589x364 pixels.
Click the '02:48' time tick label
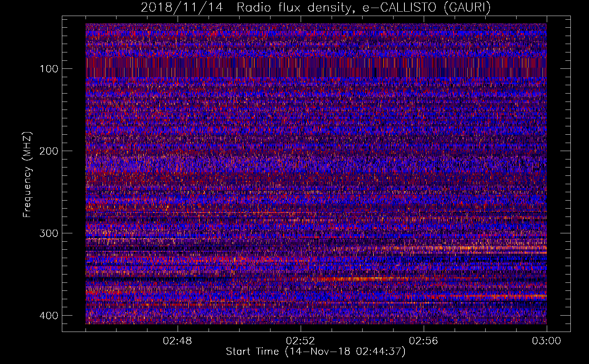pyautogui.click(x=178, y=341)
